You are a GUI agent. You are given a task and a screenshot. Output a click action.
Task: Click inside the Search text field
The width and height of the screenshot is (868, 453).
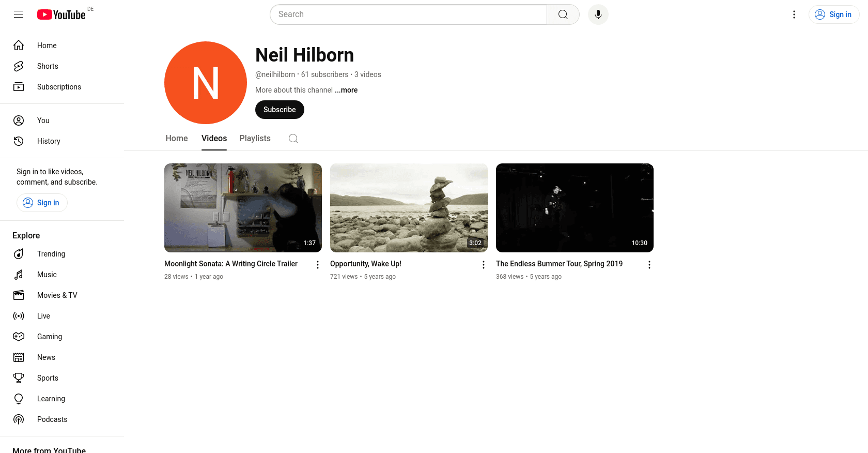point(408,14)
